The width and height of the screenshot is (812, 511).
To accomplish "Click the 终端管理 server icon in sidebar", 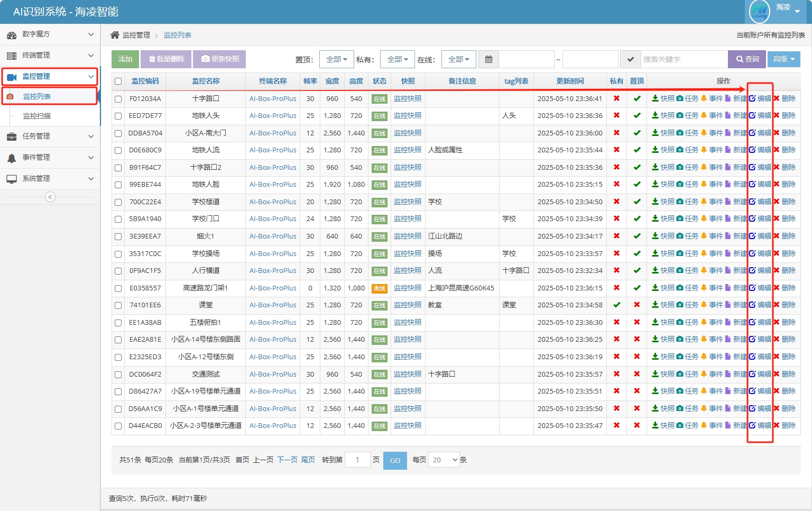I will coord(12,56).
